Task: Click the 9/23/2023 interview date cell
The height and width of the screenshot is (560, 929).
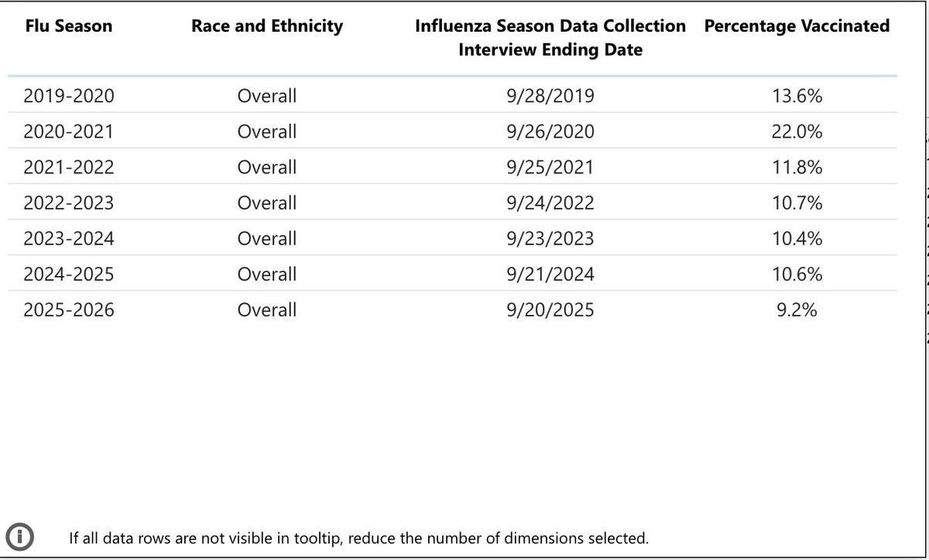Action: click(x=550, y=238)
